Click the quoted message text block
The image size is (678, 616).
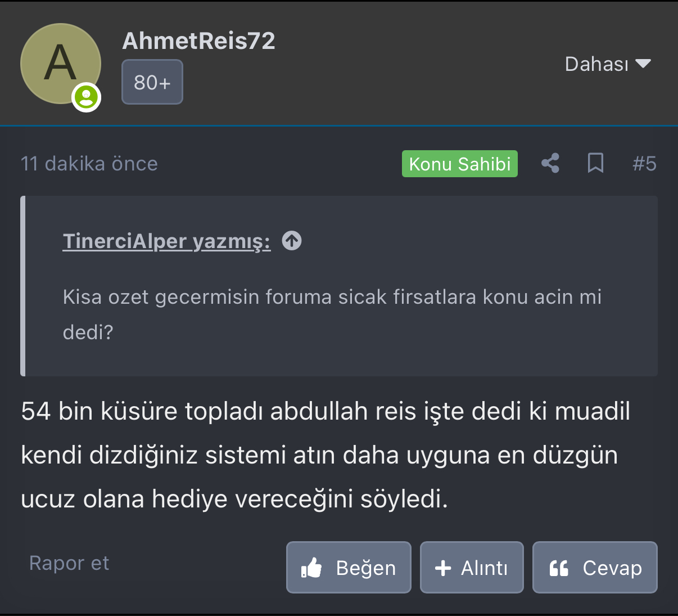coord(332,314)
